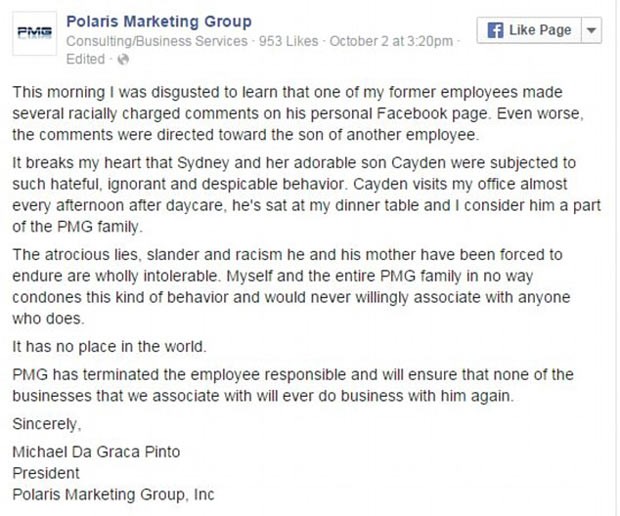The height and width of the screenshot is (516, 620).
Task: Click the signature name Michael Da Graca Pinto
Action: pyautogui.click(x=96, y=452)
